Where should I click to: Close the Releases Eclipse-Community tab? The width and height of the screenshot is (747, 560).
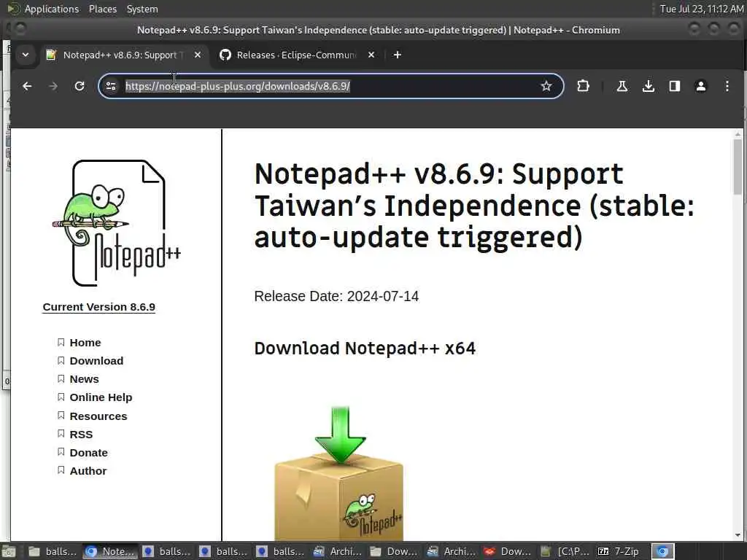(371, 55)
